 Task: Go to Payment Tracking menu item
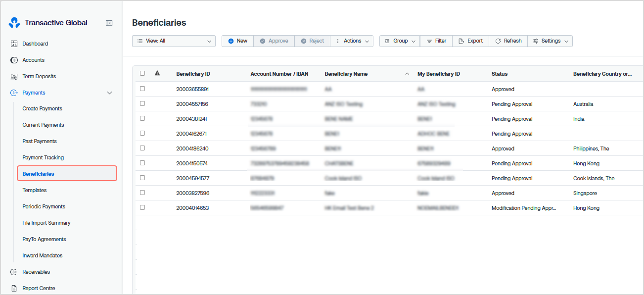(x=43, y=157)
